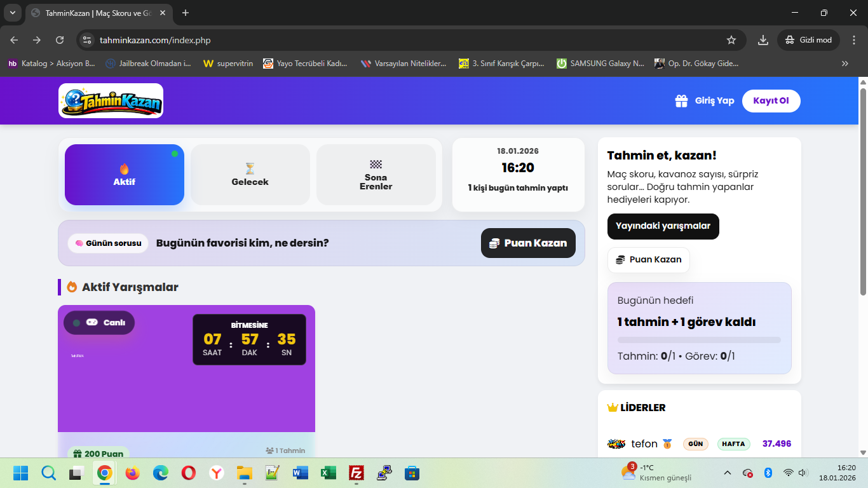The height and width of the screenshot is (488, 868).
Task: Open Chrome three-dot menu
Action: 853,40
